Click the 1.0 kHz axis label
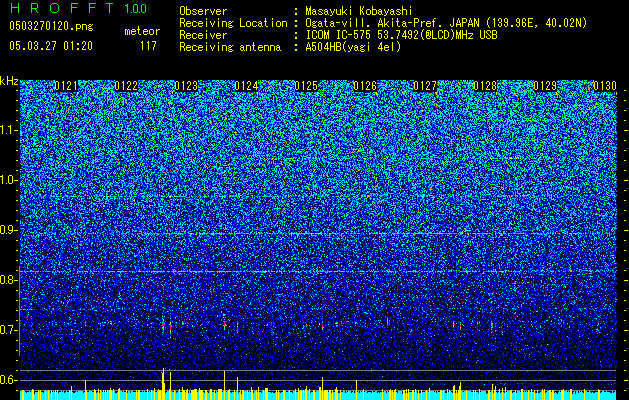Viewport: 629px width, 400px height. [x=9, y=180]
